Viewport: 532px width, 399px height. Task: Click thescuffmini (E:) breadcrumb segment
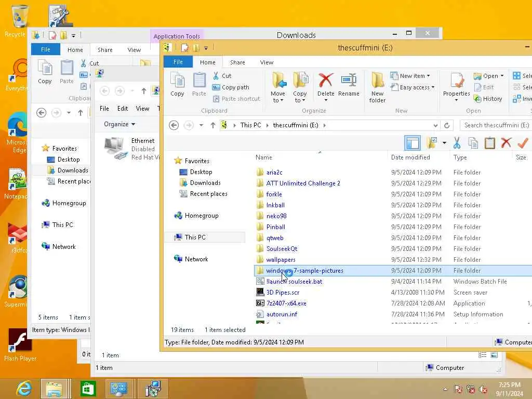pos(296,125)
